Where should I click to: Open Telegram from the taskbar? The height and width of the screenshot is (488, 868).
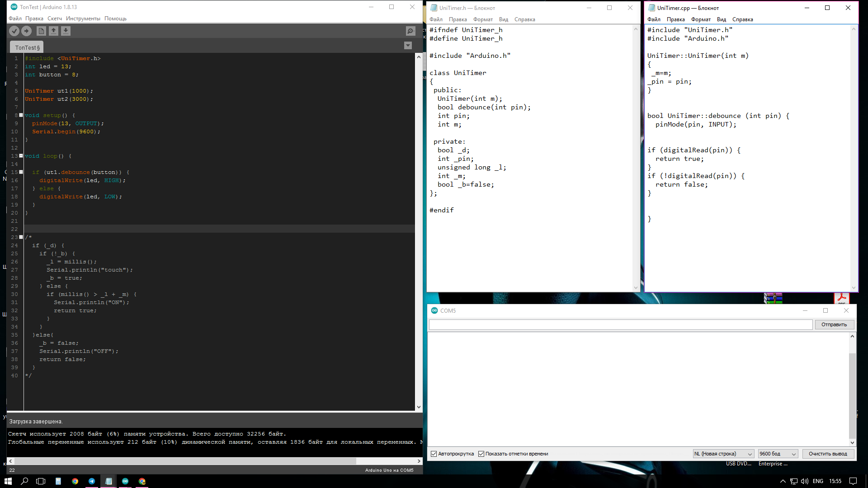(92, 481)
